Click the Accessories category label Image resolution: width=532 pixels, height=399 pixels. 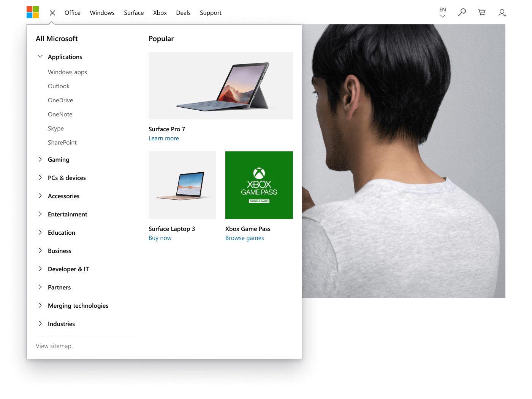[64, 196]
